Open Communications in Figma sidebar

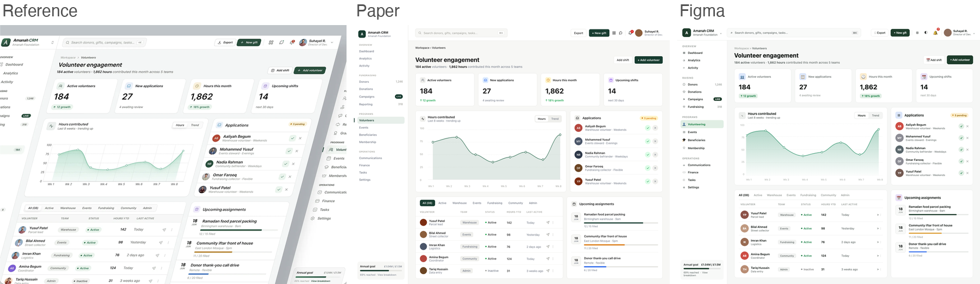pyautogui.click(x=699, y=165)
